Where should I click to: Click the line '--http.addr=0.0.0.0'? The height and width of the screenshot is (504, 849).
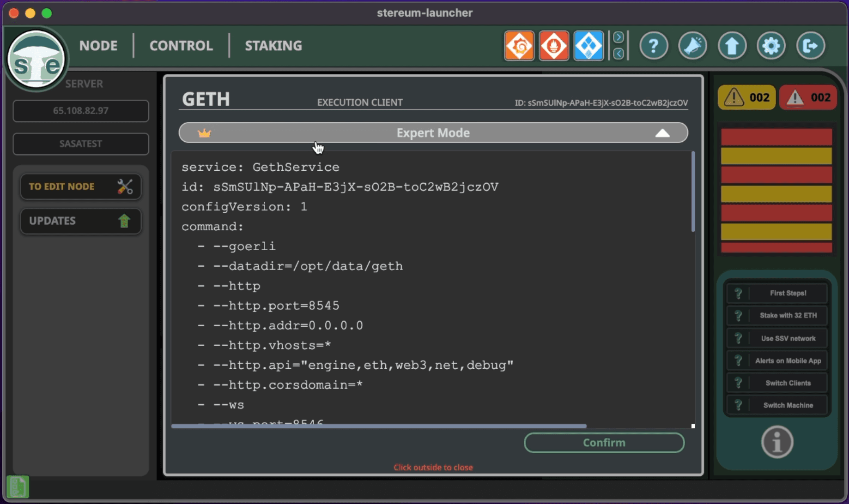[x=280, y=325]
